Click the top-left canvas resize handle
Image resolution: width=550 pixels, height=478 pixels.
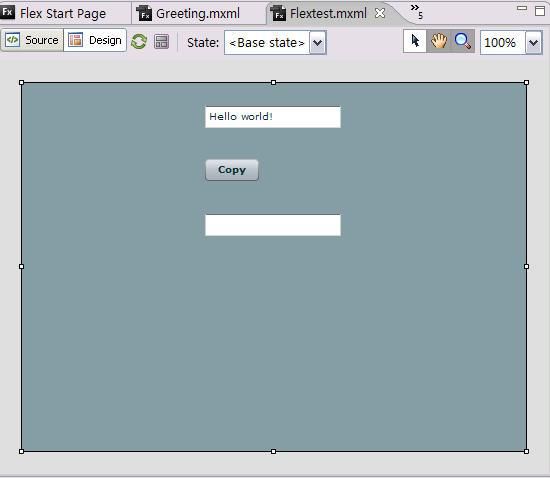[21, 82]
